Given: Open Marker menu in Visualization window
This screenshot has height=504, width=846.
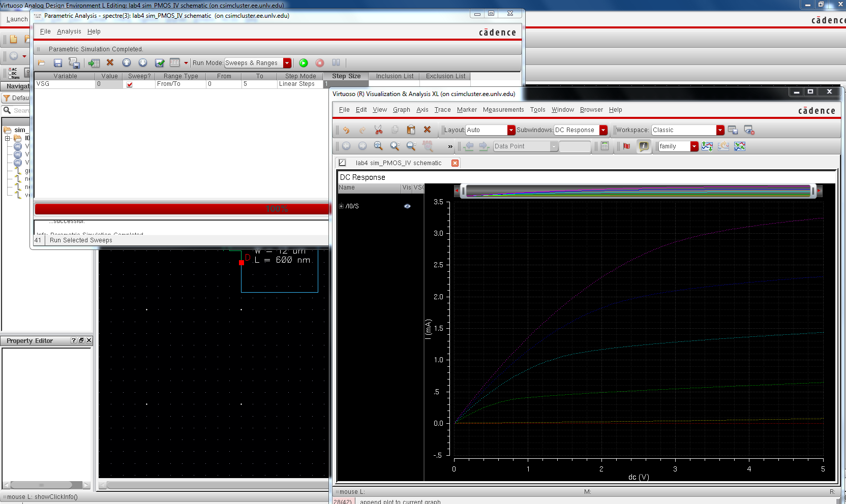Looking at the screenshot, I should click(x=467, y=110).
